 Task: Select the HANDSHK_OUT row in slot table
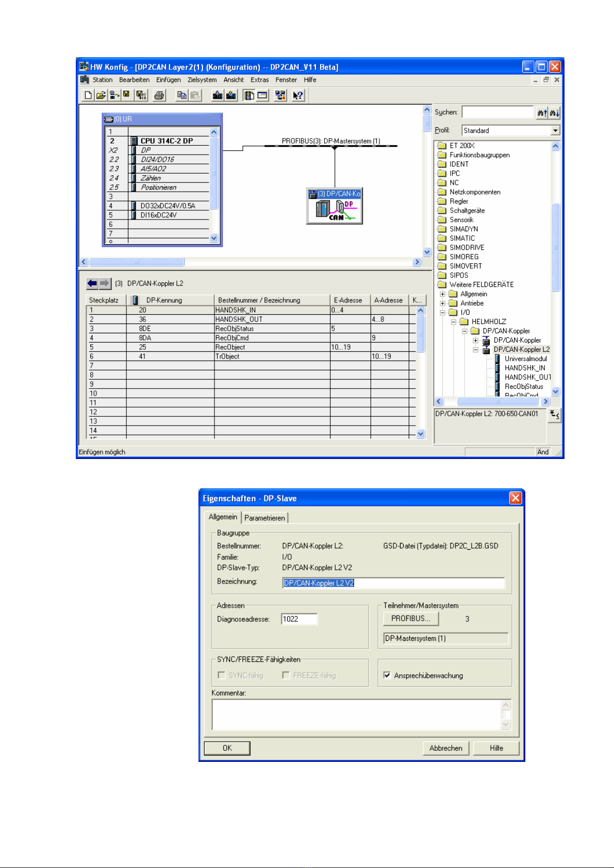coord(251,319)
